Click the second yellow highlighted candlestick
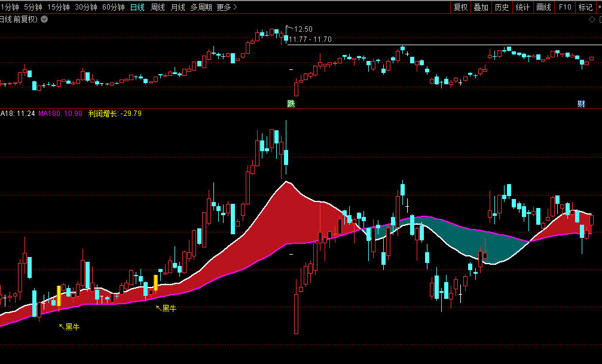 [x=156, y=283]
